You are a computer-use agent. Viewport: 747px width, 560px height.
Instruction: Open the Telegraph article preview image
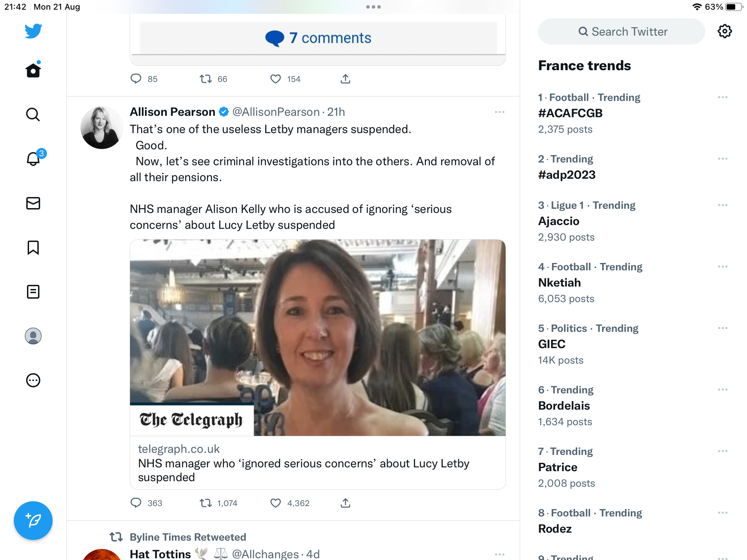318,338
